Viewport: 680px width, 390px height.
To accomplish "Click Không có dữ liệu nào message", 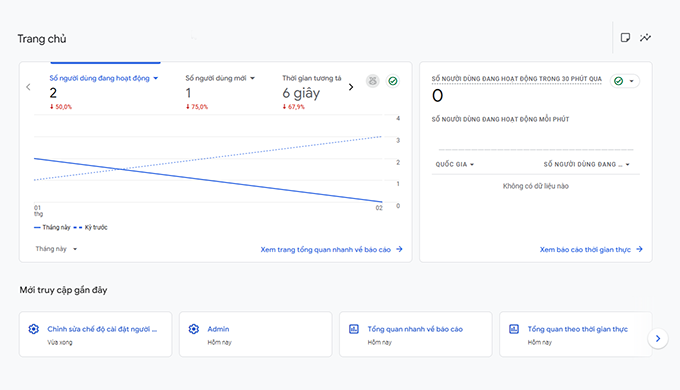I will (536, 186).
